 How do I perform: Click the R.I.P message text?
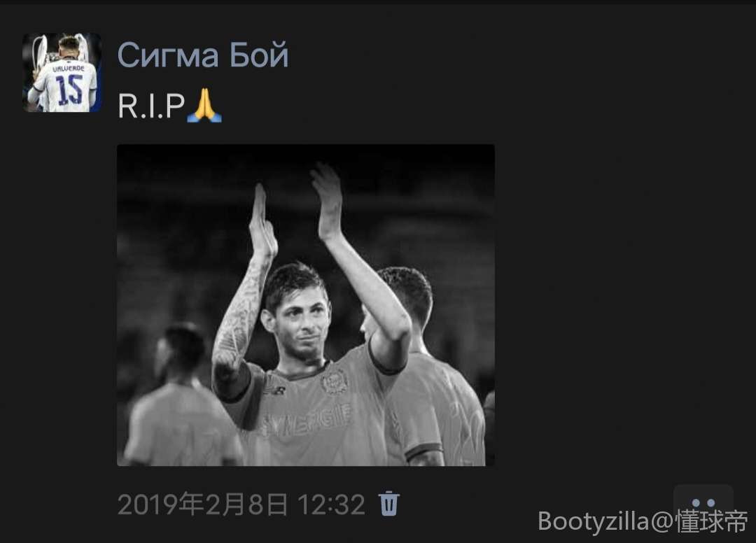(x=151, y=106)
